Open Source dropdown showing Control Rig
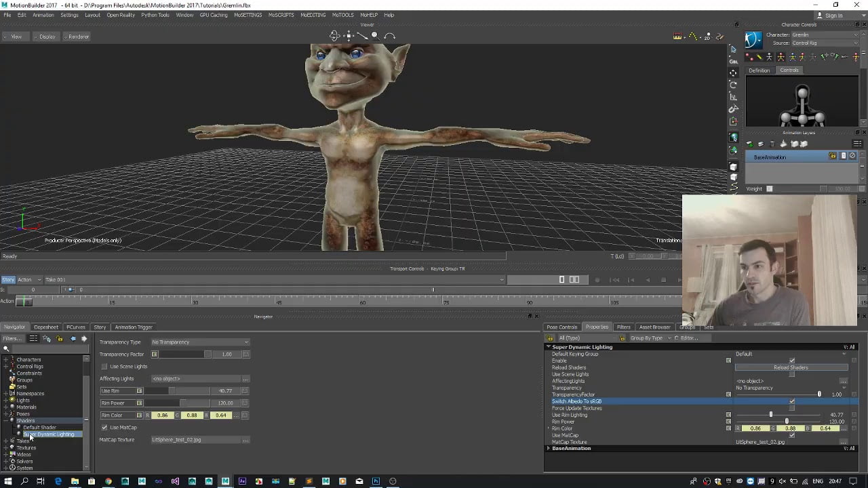 [x=825, y=43]
